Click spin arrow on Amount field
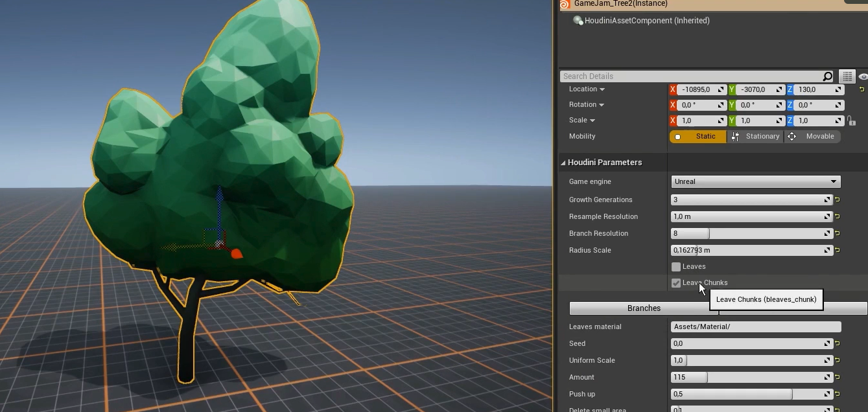The image size is (868, 412). (x=827, y=377)
